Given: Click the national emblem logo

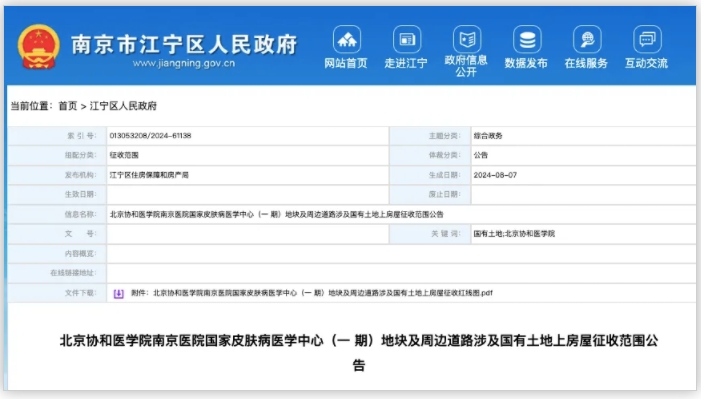Looking at the screenshot, I should pyautogui.click(x=38, y=47).
